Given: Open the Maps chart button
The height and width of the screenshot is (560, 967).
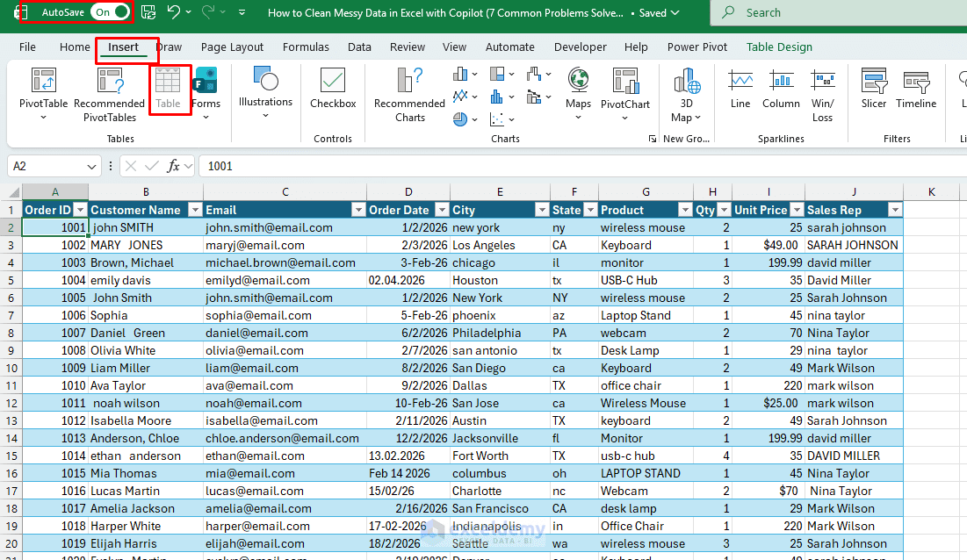Looking at the screenshot, I should click(x=579, y=94).
